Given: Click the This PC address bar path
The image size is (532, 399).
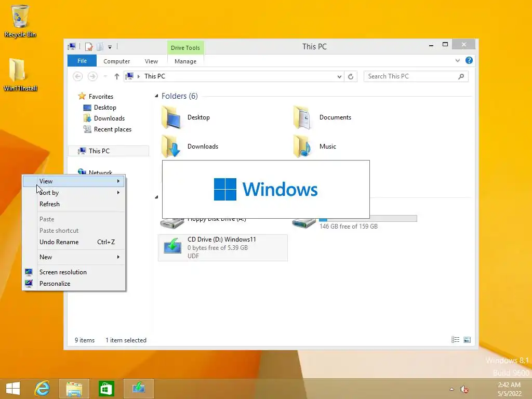Looking at the screenshot, I should click(x=155, y=76).
